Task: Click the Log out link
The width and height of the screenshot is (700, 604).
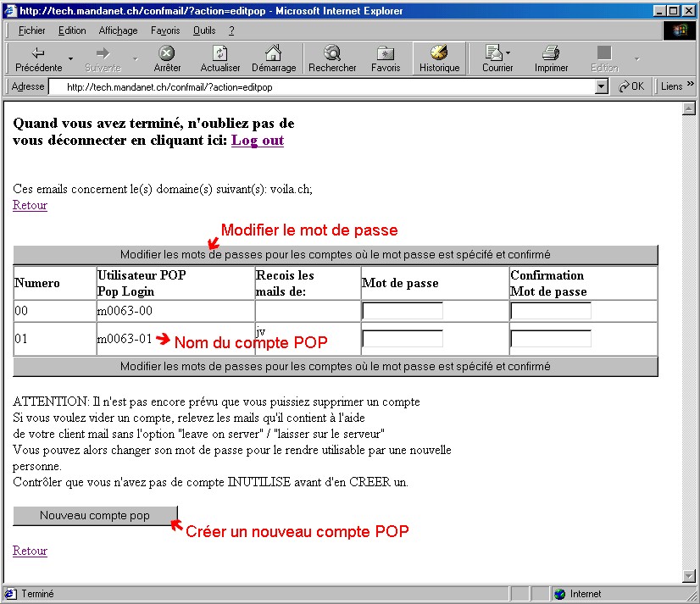Action: 258,141
